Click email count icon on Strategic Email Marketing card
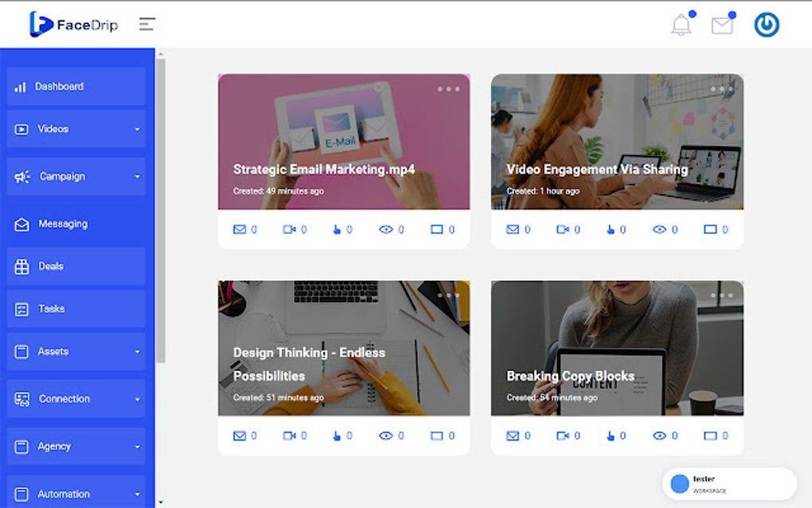 tap(240, 229)
